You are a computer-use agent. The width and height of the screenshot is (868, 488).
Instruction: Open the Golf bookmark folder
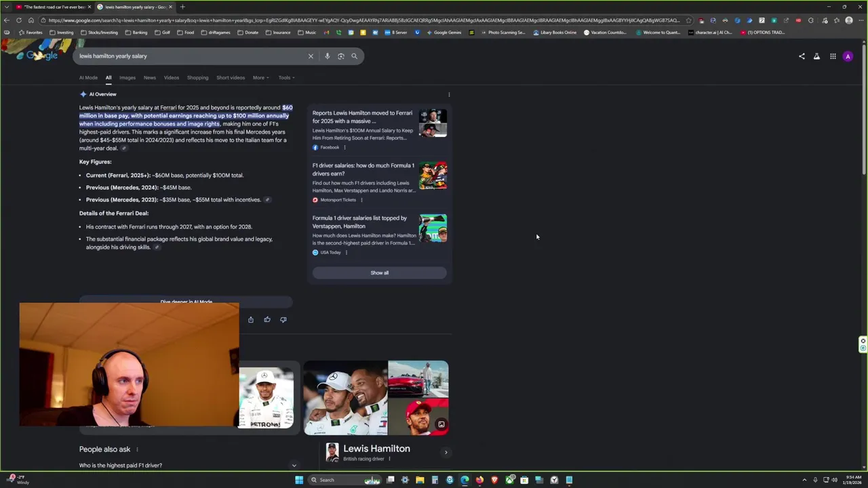point(162,33)
